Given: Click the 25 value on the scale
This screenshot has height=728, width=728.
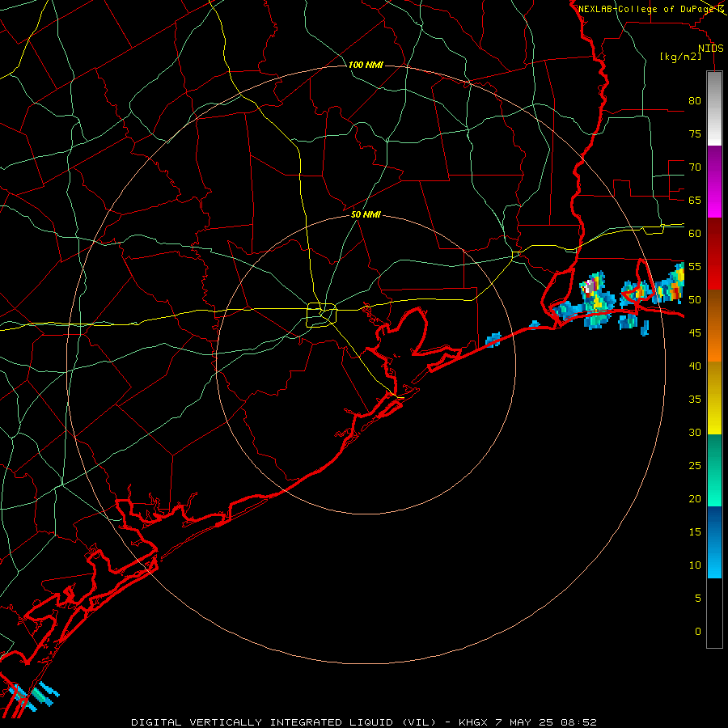Looking at the screenshot, I should (x=695, y=465).
